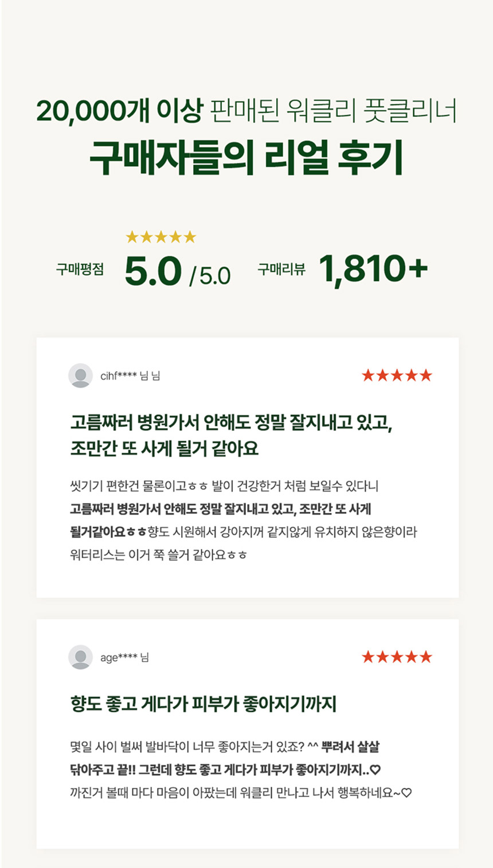Screen dimensions: 493x868
Task: Click the review text starting 몇일 사이 벌써
Action: 240,770
